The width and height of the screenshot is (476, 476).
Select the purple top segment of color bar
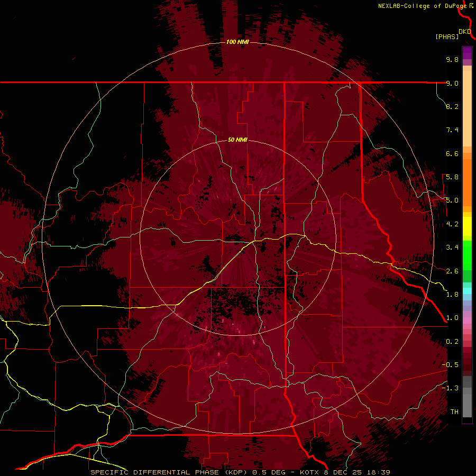click(x=467, y=53)
